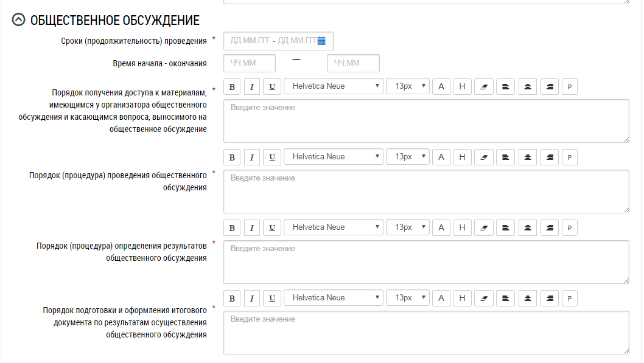Click the start time ЧЧ:ММ field
Screen dimensions: 644x363
click(250, 63)
